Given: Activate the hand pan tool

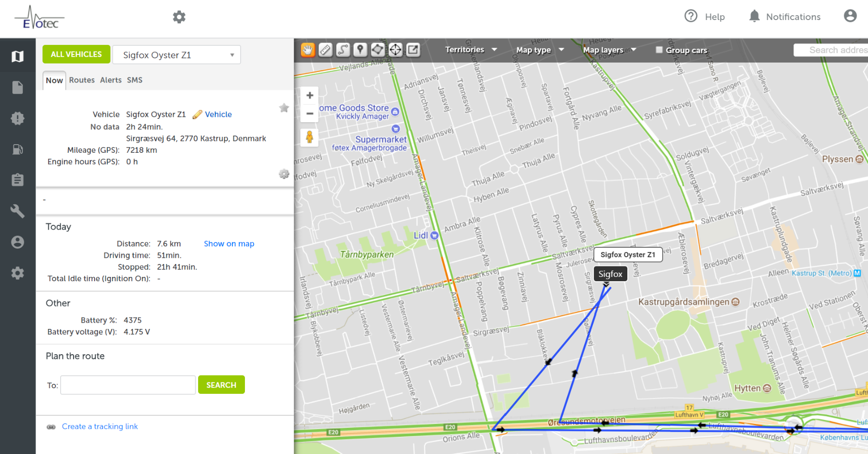Looking at the screenshot, I should tap(308, 50).
